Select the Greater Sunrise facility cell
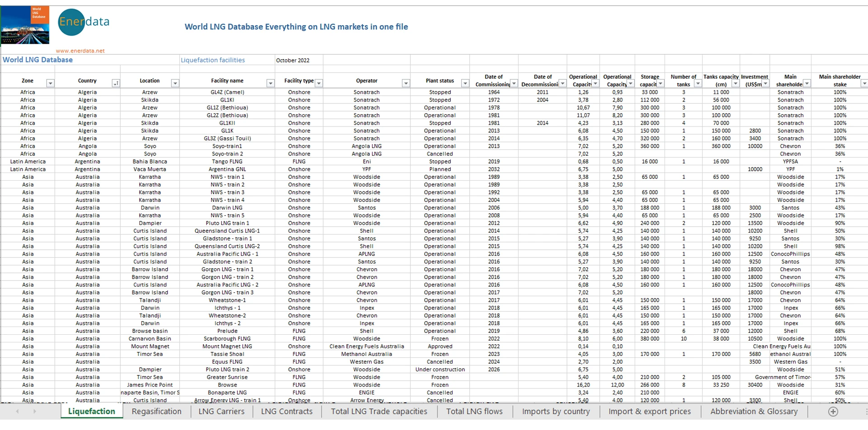The height and width of the screenshot is (430, 868). [x=227, y=377]
